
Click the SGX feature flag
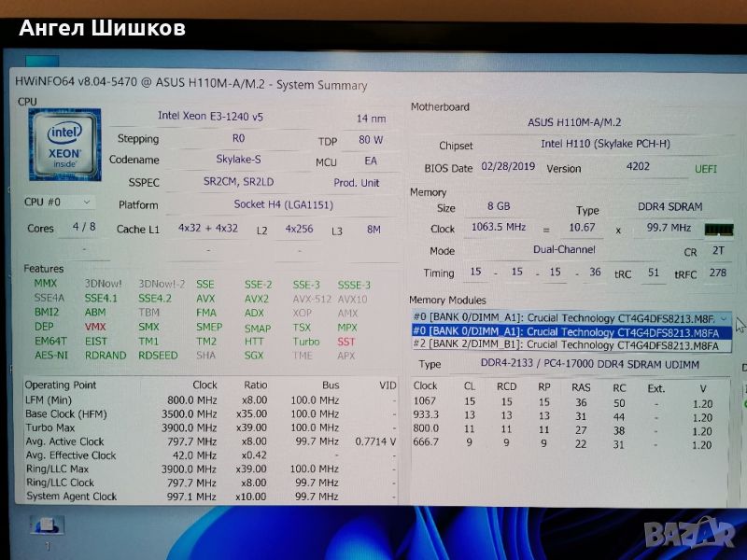pyautogui.click(x=253, y=356)
